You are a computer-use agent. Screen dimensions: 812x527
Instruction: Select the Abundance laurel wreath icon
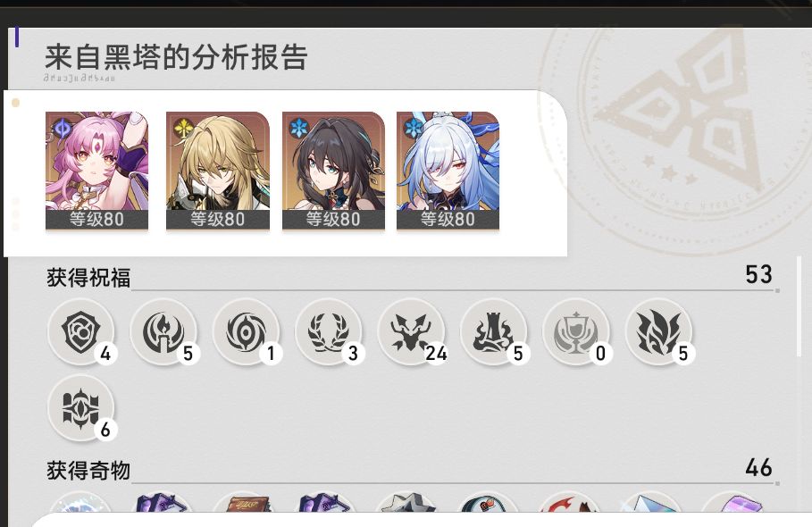(x=329, y=332)
